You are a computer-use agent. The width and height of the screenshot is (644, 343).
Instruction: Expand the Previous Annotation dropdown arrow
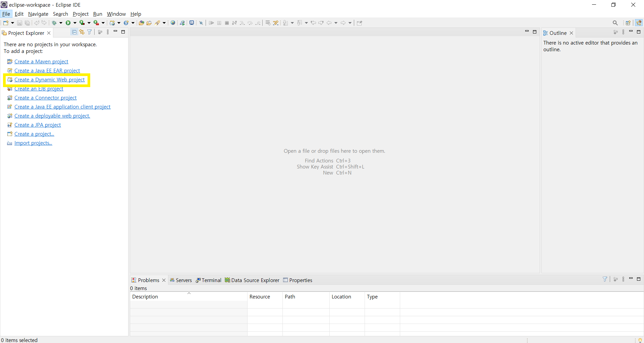(x=307, y=23)
